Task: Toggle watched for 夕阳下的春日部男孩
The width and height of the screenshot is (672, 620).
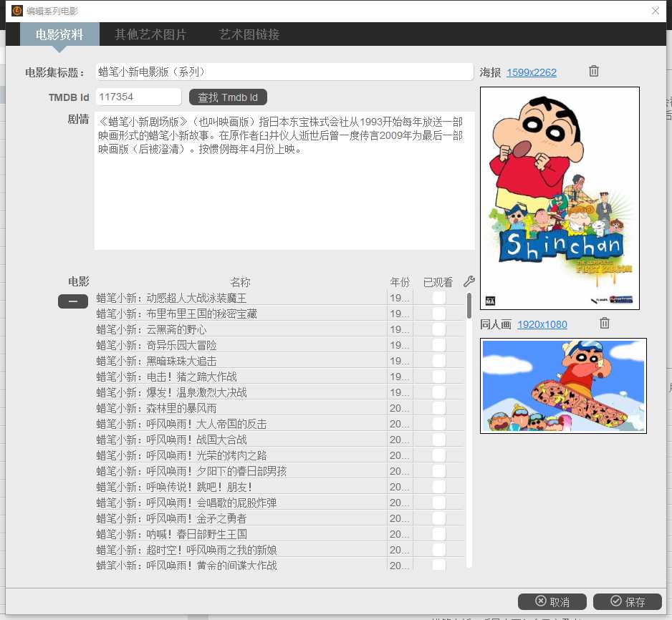Action: coord(439,471)
